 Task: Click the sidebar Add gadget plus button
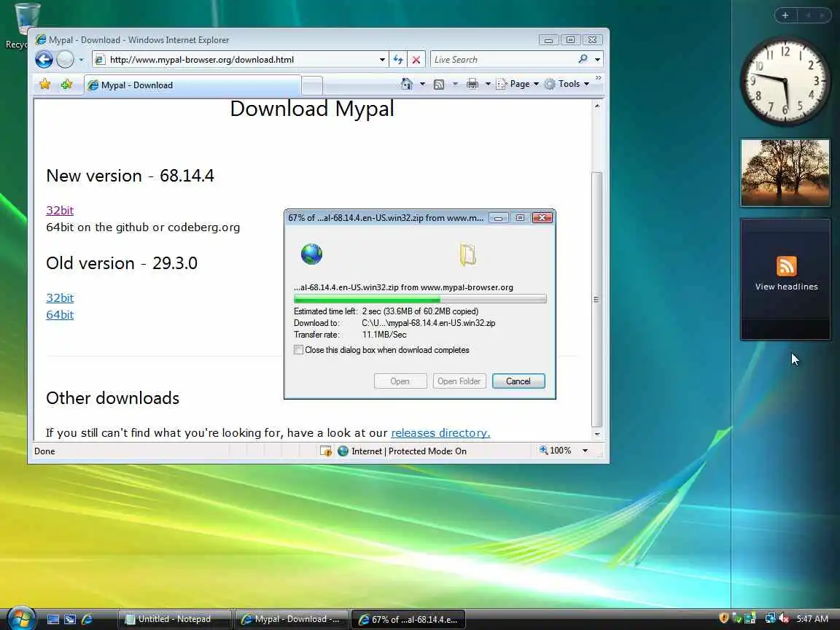pyautogui.click(x=785, y=15)
